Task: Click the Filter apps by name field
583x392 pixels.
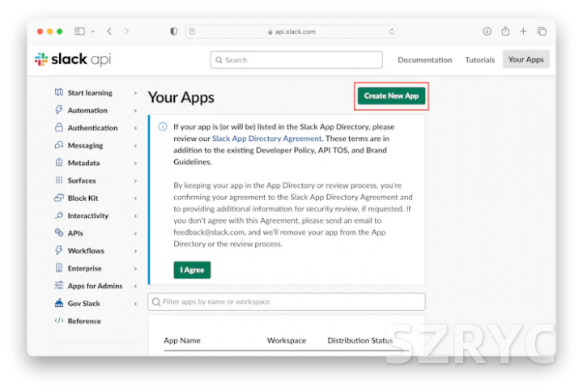Action: pyautogui.click(x=287, y=302)
